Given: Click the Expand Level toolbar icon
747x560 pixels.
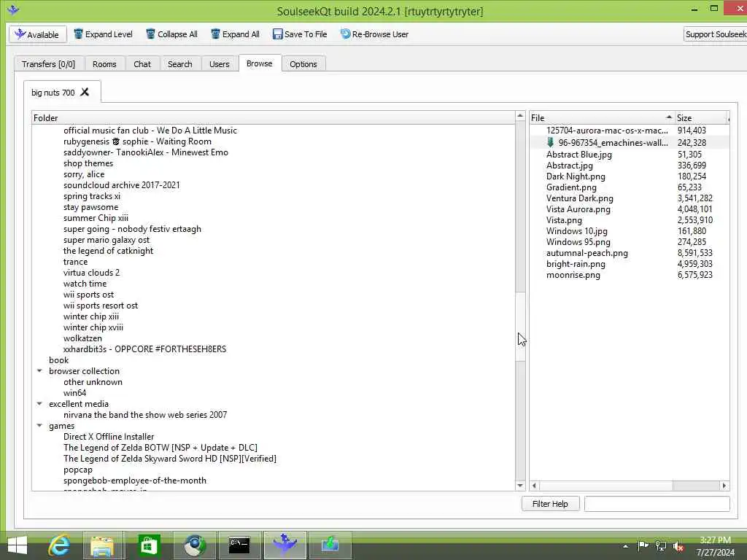Looking at the screenshot, I should pyautogui.click(x=78, y=34).
